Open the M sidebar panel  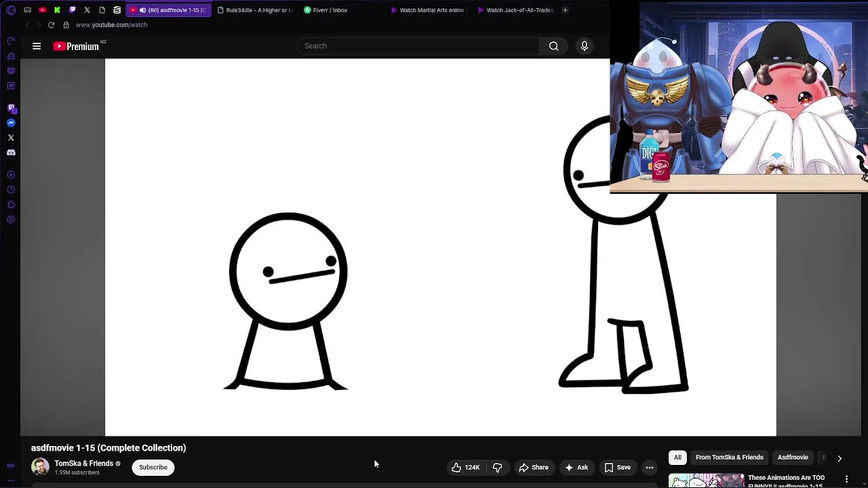point(11,86)
